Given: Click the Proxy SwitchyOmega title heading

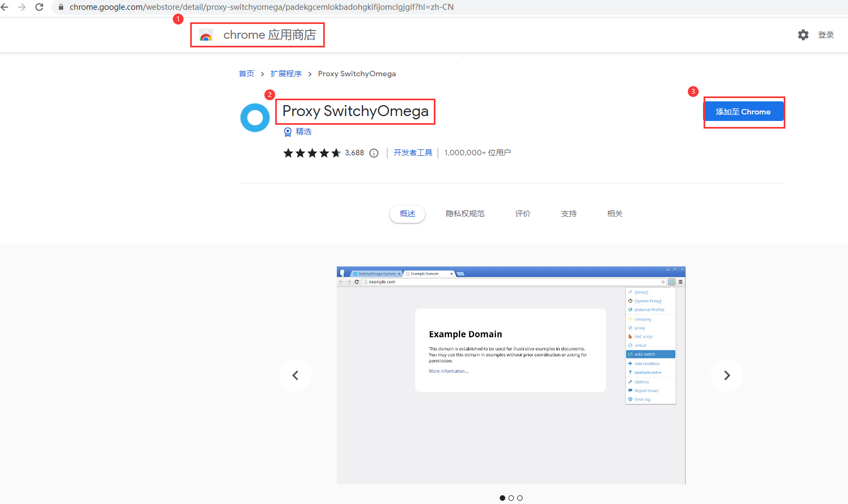Looking at the screenshot, I should [355, 111].
